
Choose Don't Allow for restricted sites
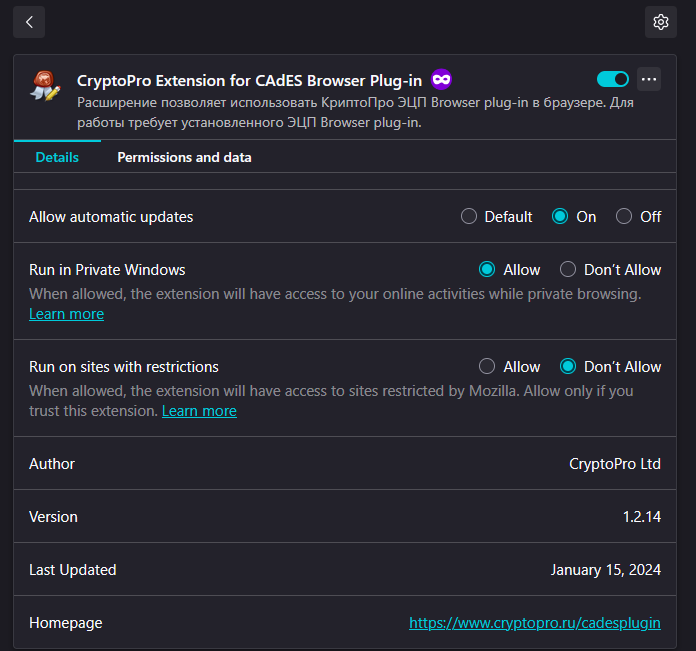tap(568, 366)
